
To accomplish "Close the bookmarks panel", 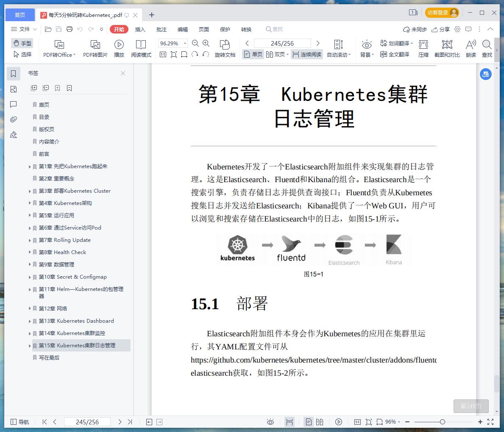I will tap(123, 73).
